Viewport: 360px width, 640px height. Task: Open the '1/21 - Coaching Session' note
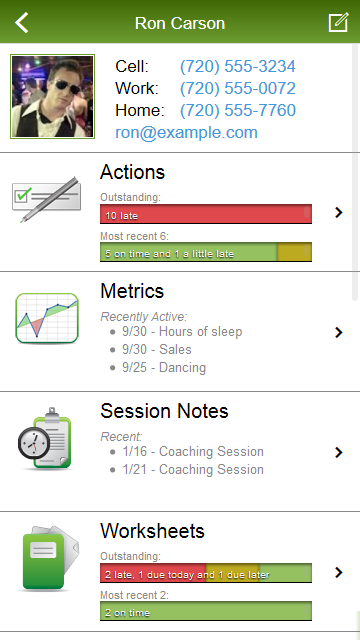pyautogui.click(x=193, y=469)
